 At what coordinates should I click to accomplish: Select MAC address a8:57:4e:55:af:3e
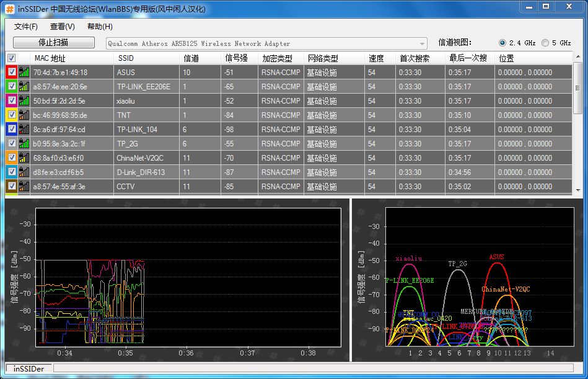tap(59, 187)
